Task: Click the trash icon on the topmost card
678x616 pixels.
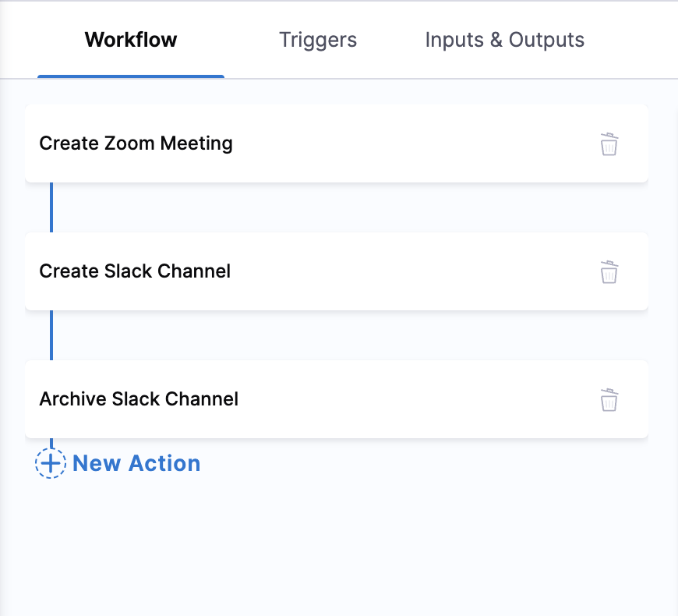Action: pyautogui.click(x=609, y=144)
